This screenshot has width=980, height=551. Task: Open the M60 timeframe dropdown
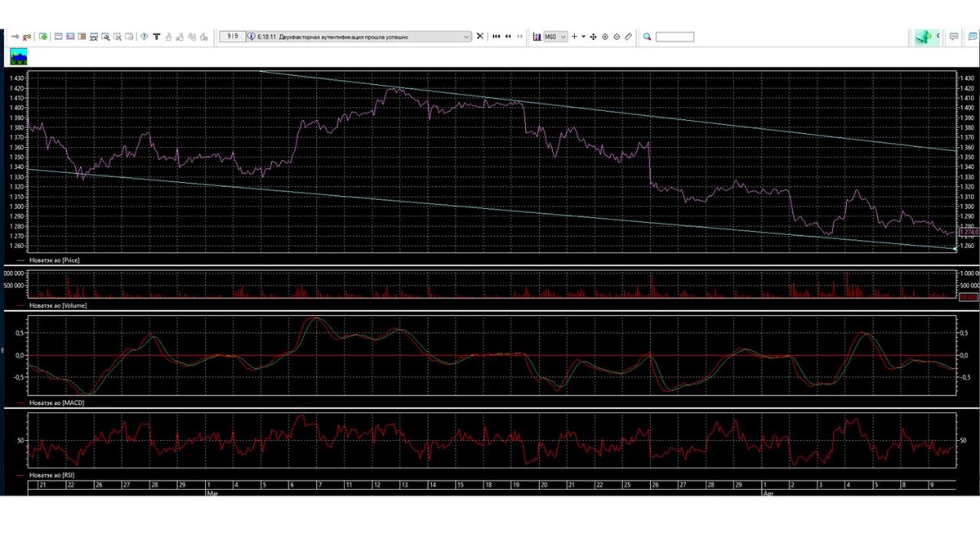coord(555,37)
